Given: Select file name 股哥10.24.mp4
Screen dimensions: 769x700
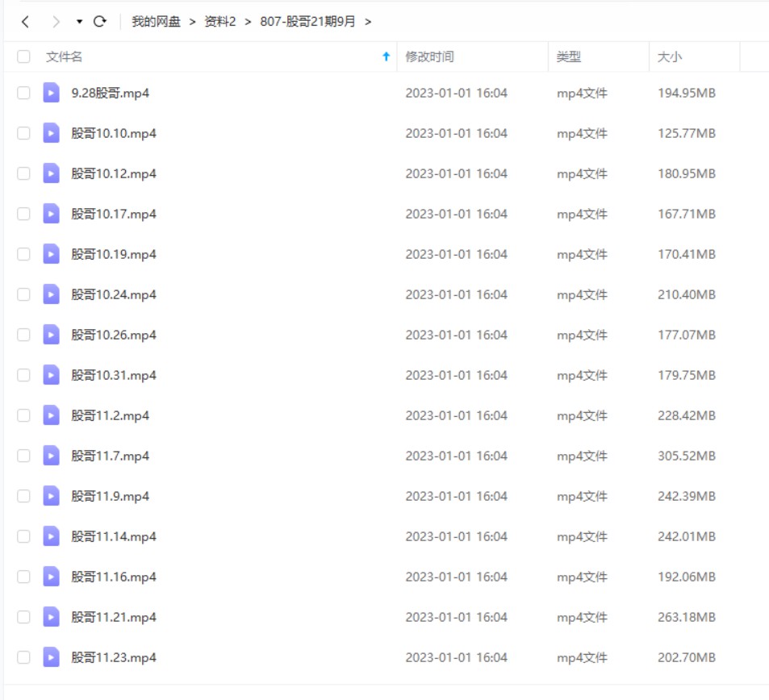Looking at the screenshot, I should pos(114,294).
